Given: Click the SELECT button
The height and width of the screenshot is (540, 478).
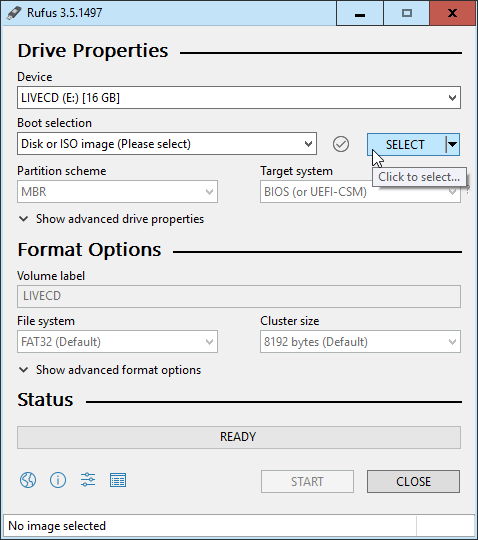Looking at the screenshot, I should tap(406, 145).
